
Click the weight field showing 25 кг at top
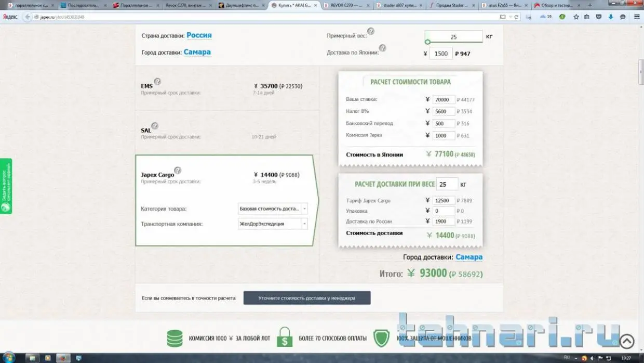tap(453, 37)
